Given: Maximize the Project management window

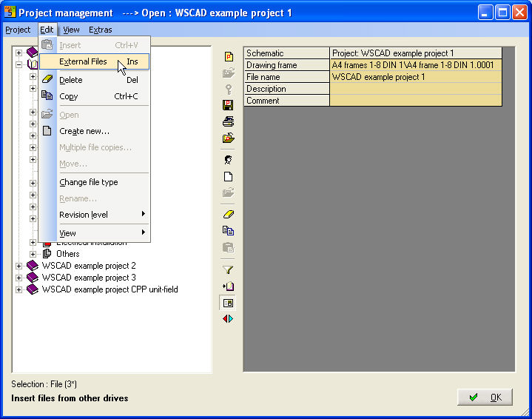Looking at the screenshot, I should coord(502,13).
